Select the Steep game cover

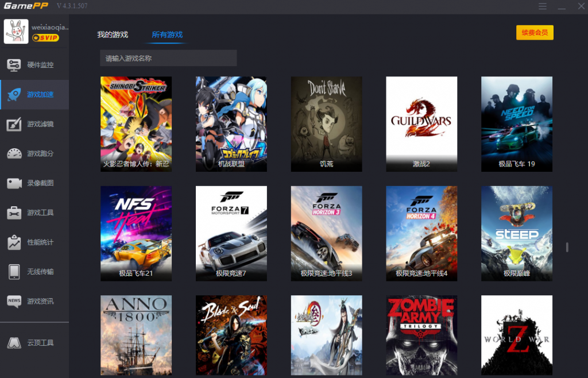coord(517,234)
